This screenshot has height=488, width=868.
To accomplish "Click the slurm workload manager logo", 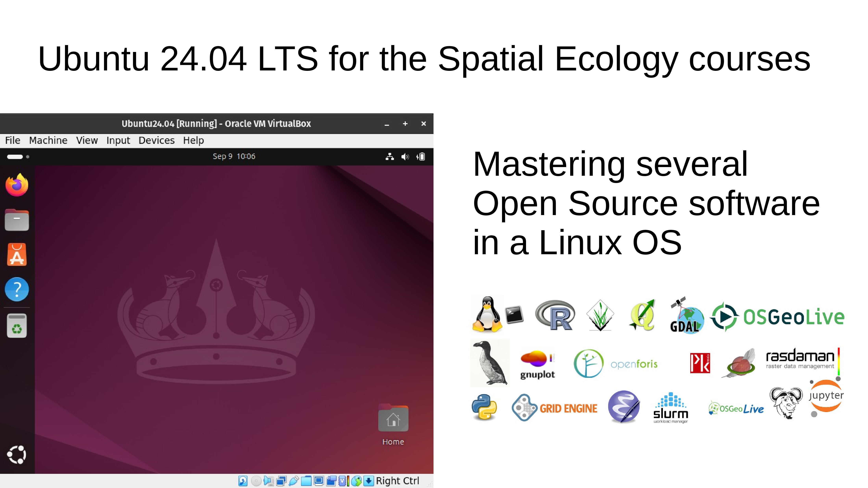I will [671, 408].
